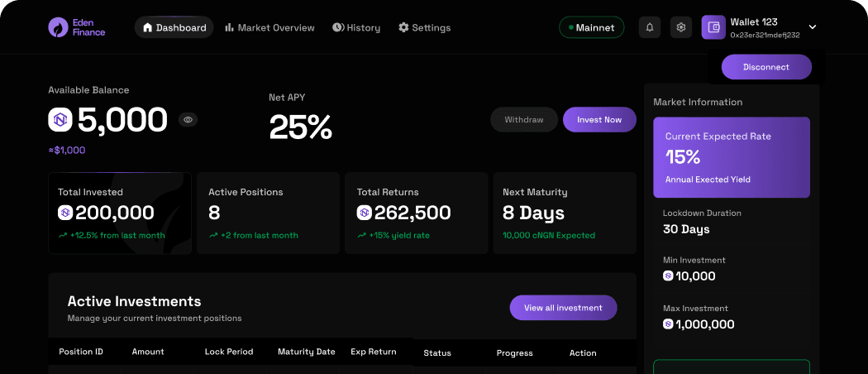Open notifications bell icon
The width and height of the screenshot is (868, 374).
[x=650, y=27]
